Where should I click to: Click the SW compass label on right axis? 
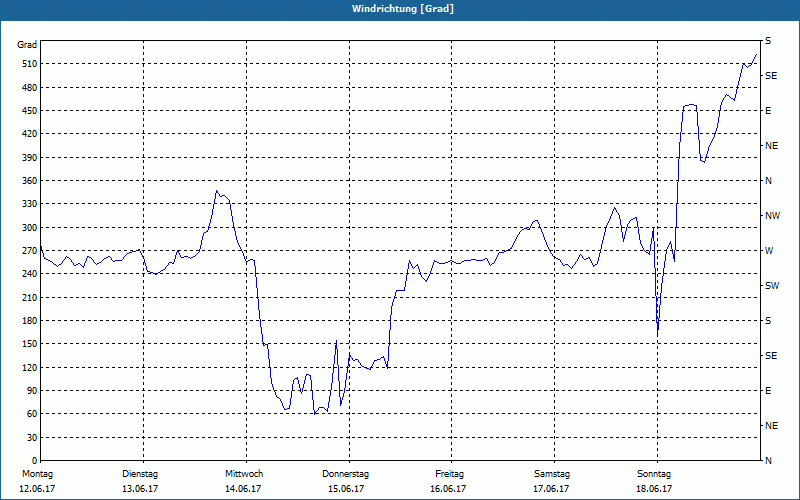(772, 286)
